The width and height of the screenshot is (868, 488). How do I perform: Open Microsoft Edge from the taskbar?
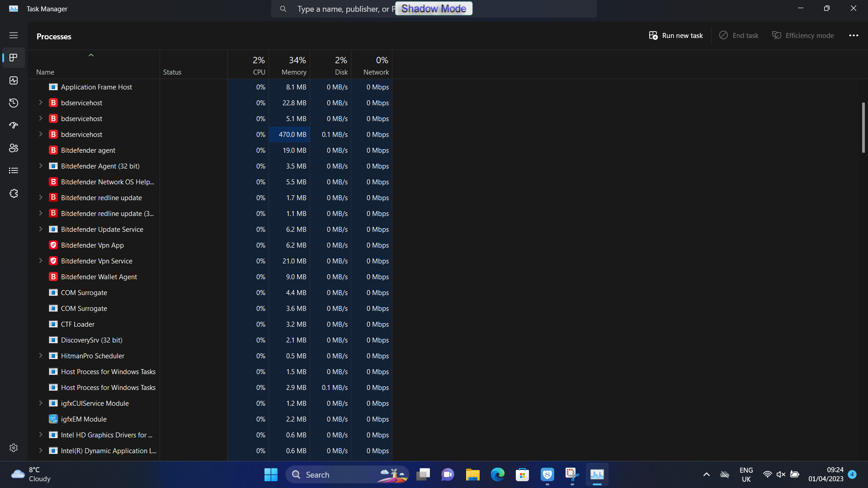pos(497,474)
